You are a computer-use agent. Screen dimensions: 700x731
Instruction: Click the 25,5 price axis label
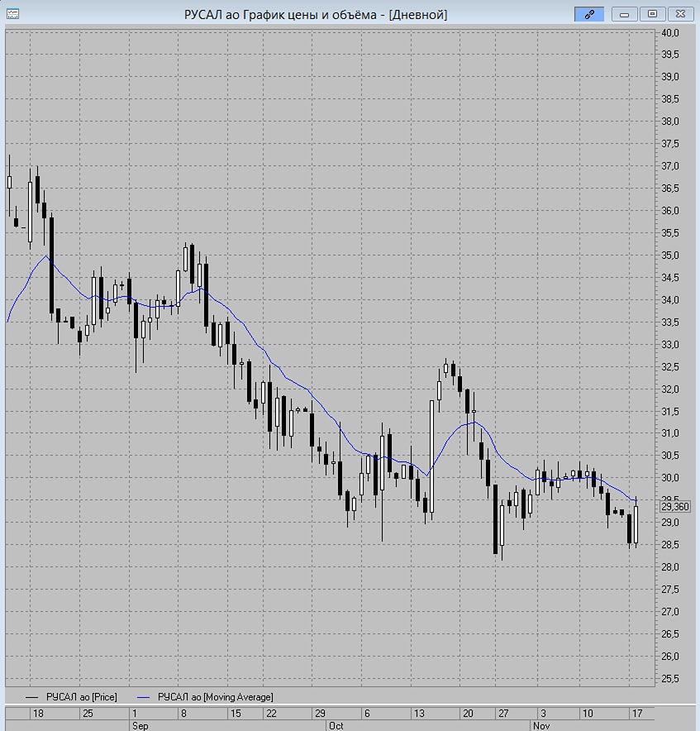670,678
